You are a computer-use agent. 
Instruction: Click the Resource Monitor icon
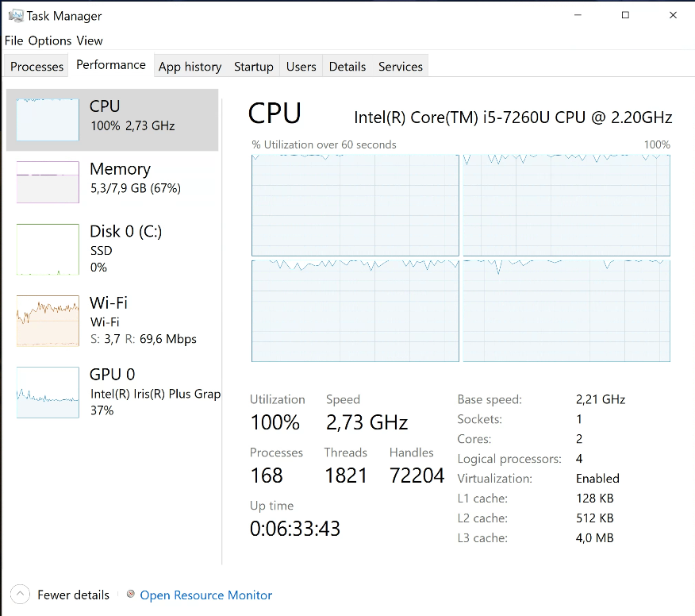coord(131,594)
